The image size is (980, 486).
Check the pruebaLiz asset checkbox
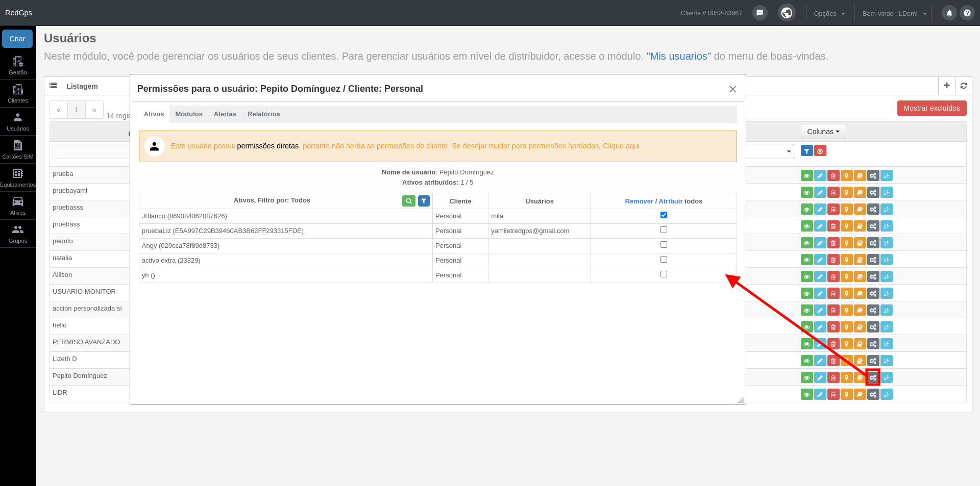[664, 230]
